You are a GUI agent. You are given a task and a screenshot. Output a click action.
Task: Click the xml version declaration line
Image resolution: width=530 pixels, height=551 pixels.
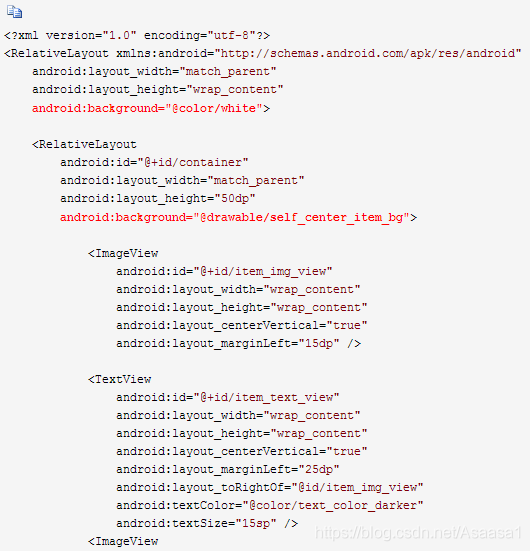click(137, 35)
